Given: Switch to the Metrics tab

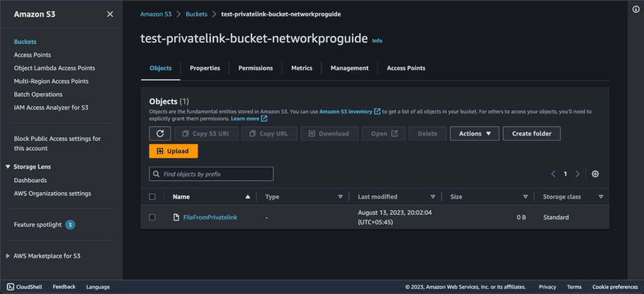Looking at the screenshot, I should tap(302, 68).
